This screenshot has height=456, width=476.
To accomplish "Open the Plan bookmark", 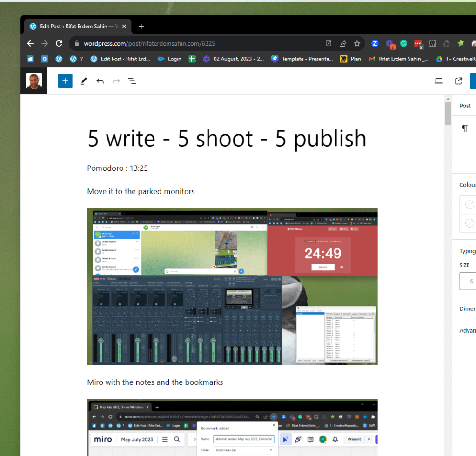I will [351, 59].
